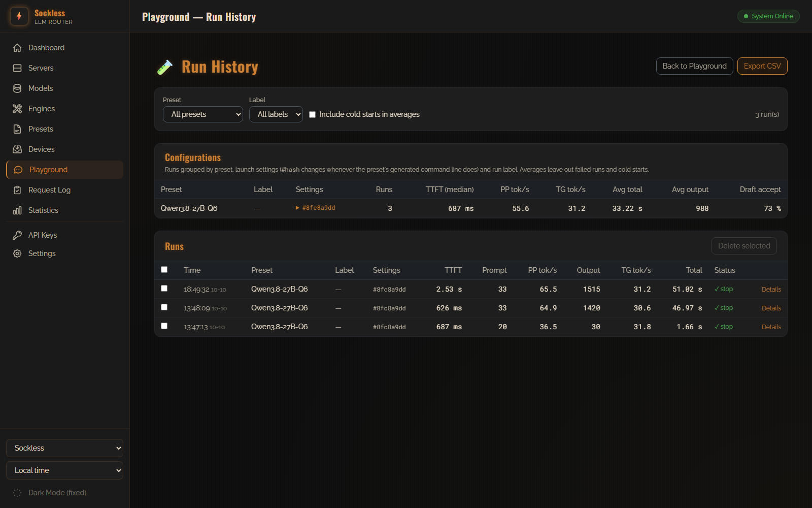Viewport: 812px width, 508px height.
Task: Click the Settings gear icon
Action: point(17,253)
